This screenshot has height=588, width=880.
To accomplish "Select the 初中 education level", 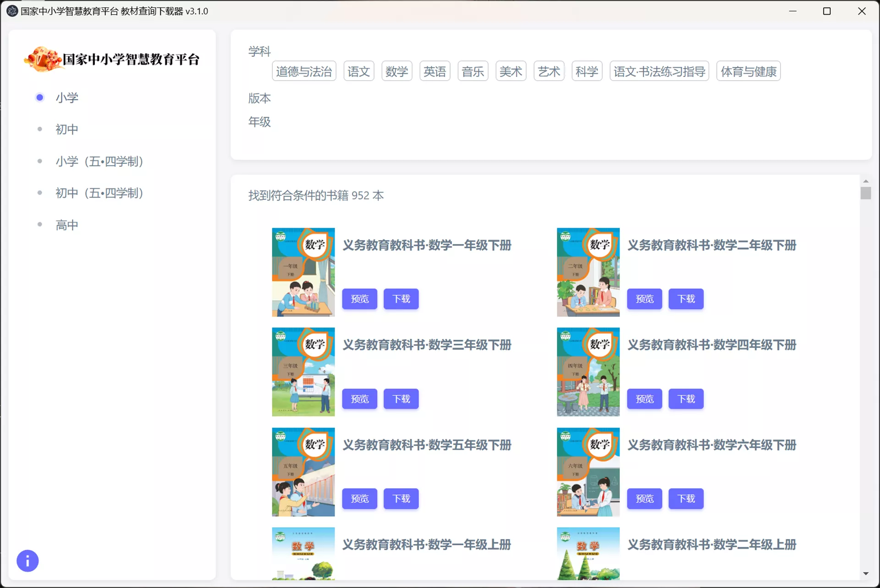I will [x=67, y=129].
